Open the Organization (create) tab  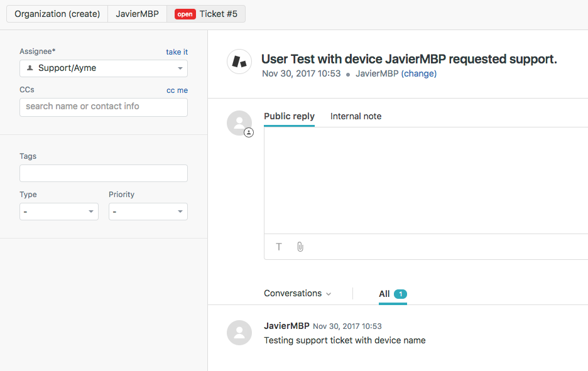(x=57, y=14)
